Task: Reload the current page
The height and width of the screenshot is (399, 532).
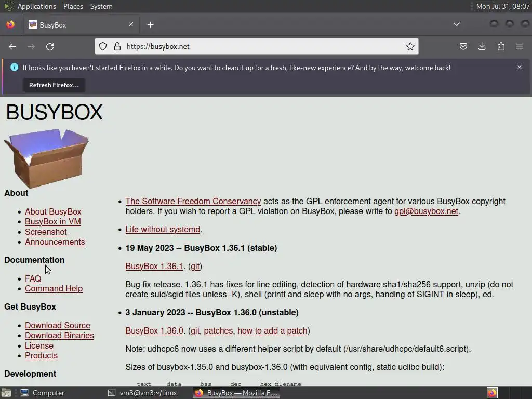Action: 50,46
